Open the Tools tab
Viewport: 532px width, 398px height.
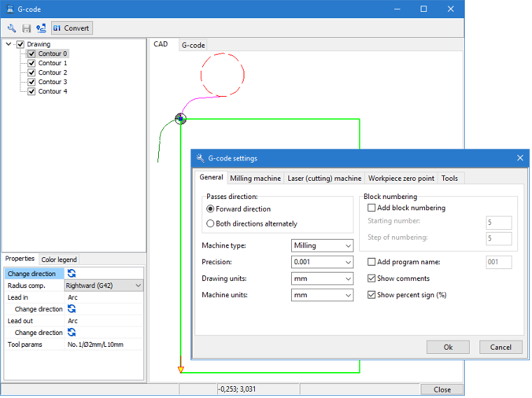pyautogui.click(x=449, y=178)
